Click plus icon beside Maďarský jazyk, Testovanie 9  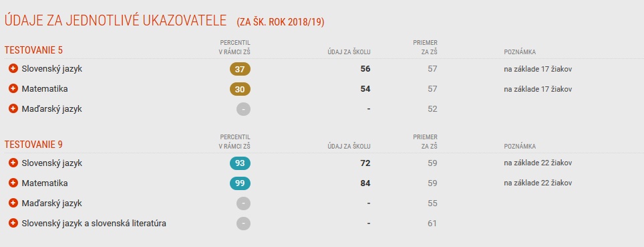13,203
